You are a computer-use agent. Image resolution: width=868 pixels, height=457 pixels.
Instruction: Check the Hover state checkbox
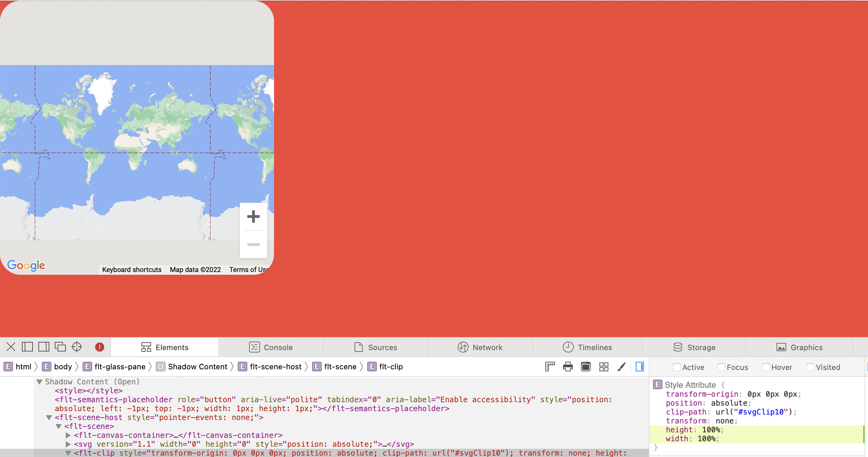coord(766,367)
